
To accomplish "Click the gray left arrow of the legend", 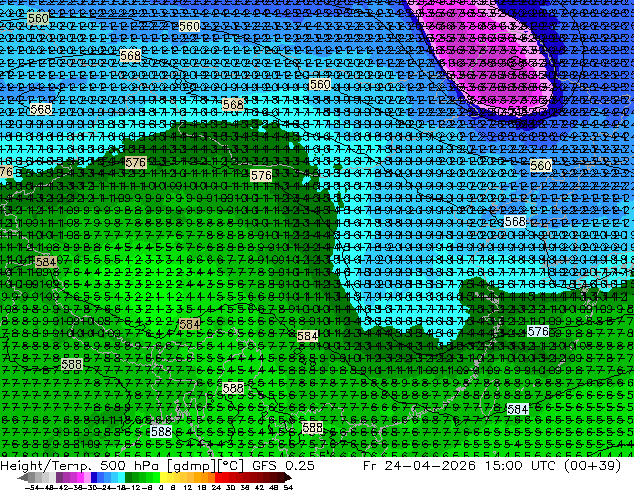I will coord(22,477).
